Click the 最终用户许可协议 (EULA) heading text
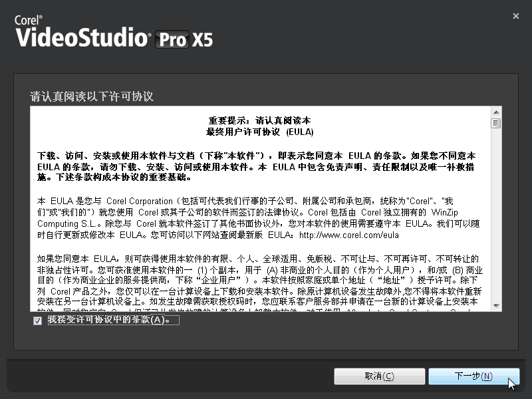Screen dimensions: 532x399 click(259, 132)
